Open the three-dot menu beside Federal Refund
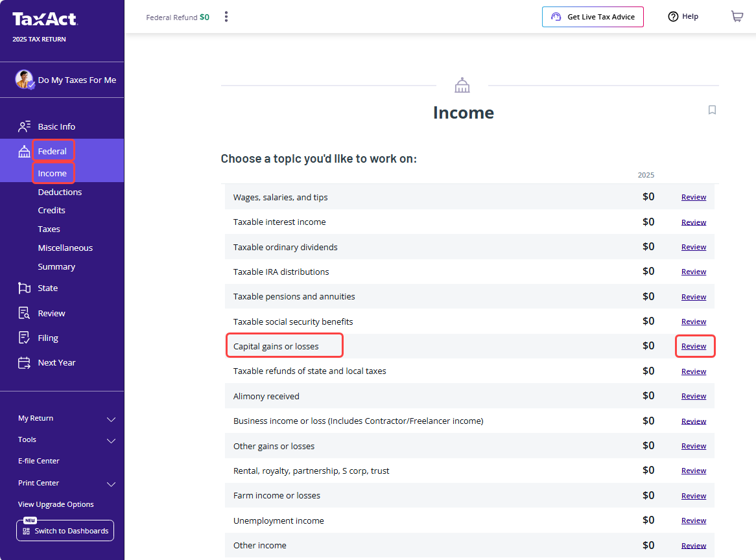 click(226, 17)
